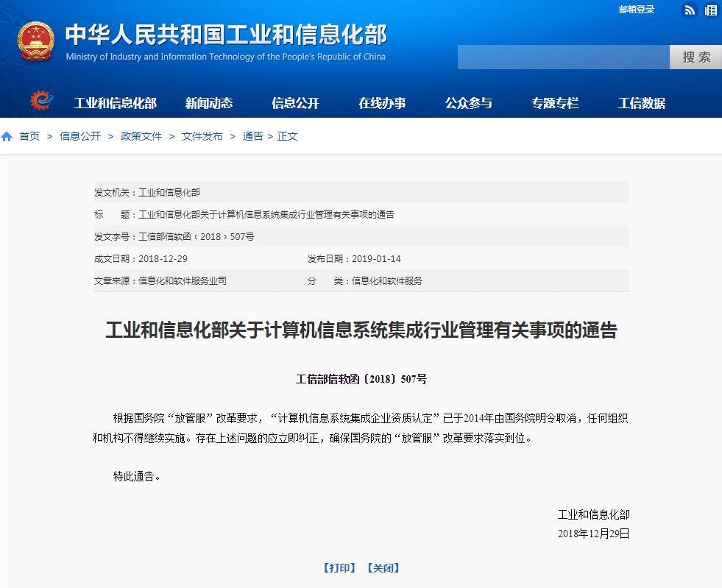722x588 pixels.
Task: Go to 文件发布 in the breadcrumb
Action: (x=202, y=136)
